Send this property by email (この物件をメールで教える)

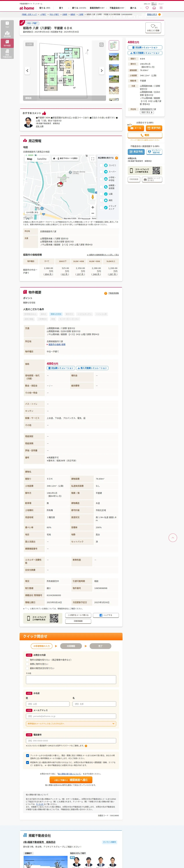(x=78, y=615)
